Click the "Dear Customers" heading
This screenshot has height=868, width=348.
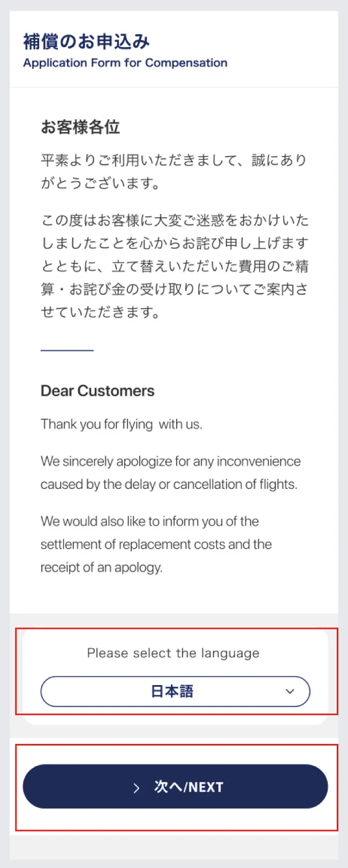pyautogui.click(x=97, y=391)
